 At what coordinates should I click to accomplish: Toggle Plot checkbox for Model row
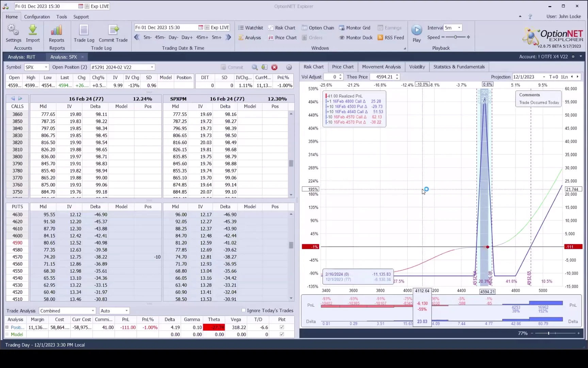click(282, 334)
